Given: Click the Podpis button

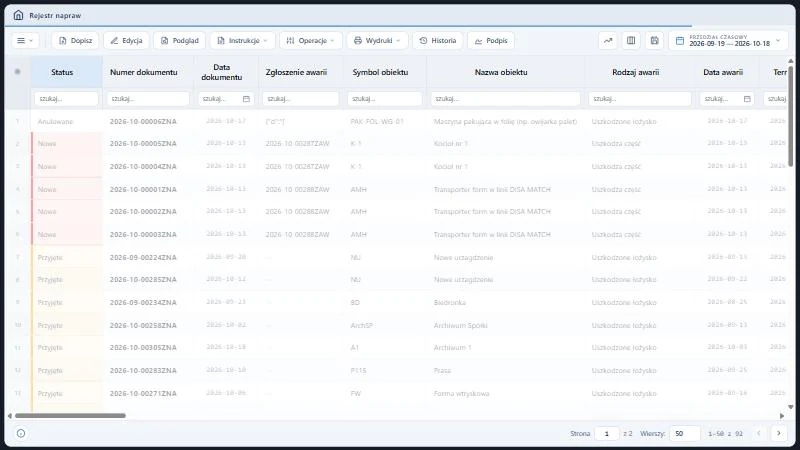Looking at the screenshot, I should (491, 40).
